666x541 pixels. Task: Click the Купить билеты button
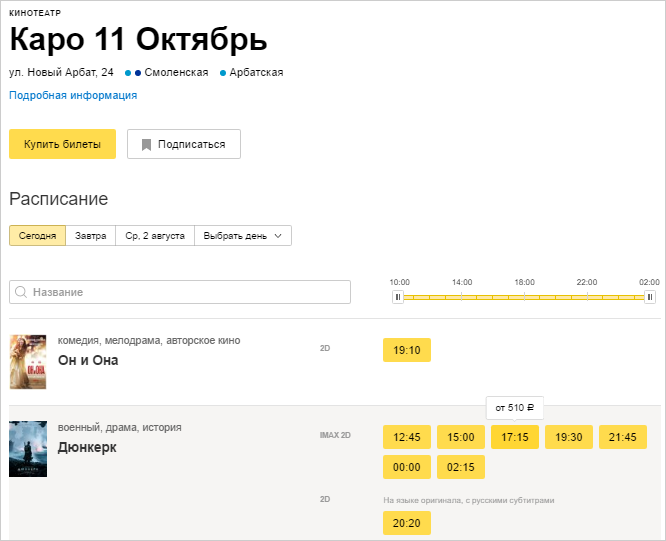[62, 144]
